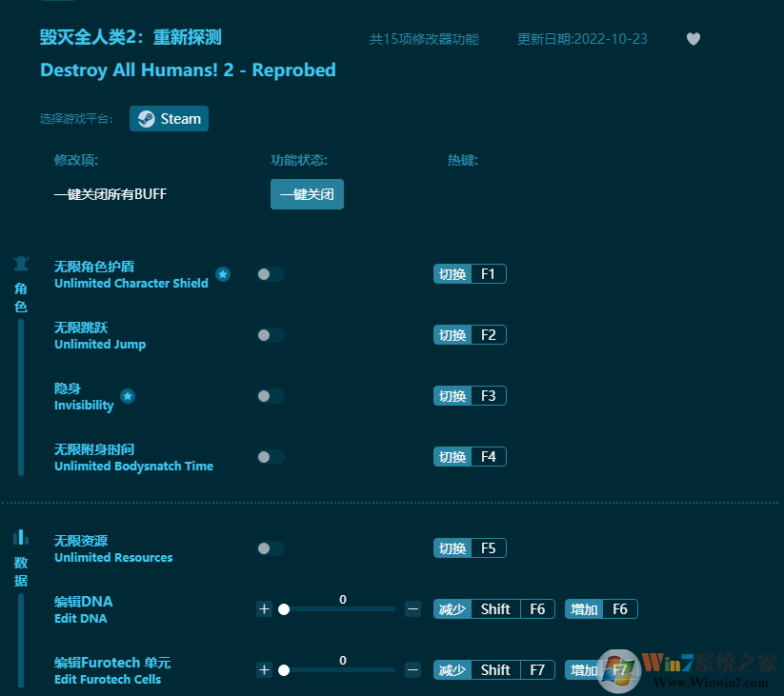Click the F3 hotkey field
784x696 pixels.
tap(489, 396)
